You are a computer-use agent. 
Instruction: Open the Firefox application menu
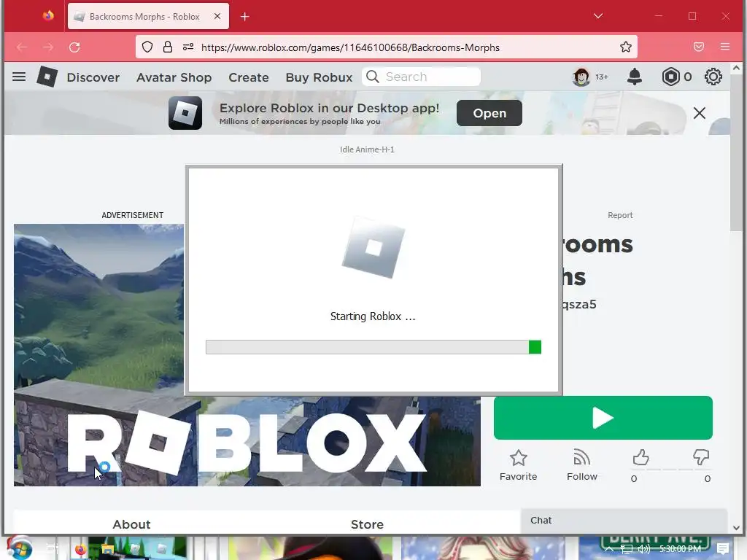[724, 47]
